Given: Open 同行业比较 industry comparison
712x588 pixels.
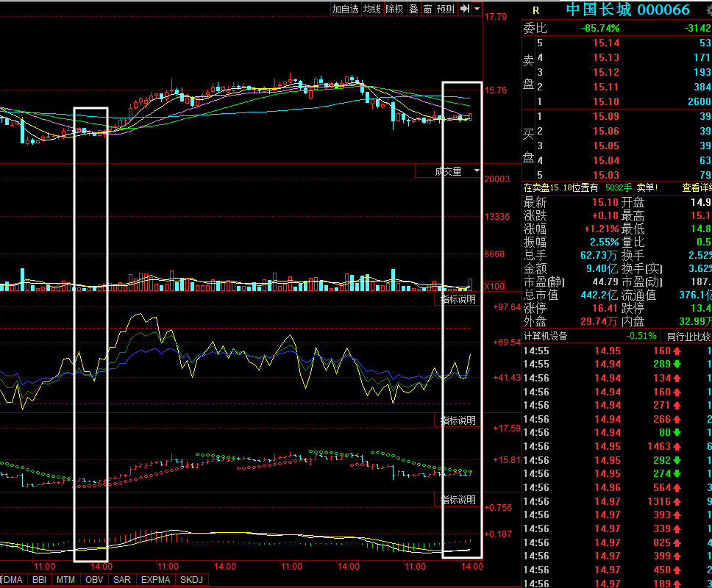Looking at the screenshot, I should pos(688,336).
